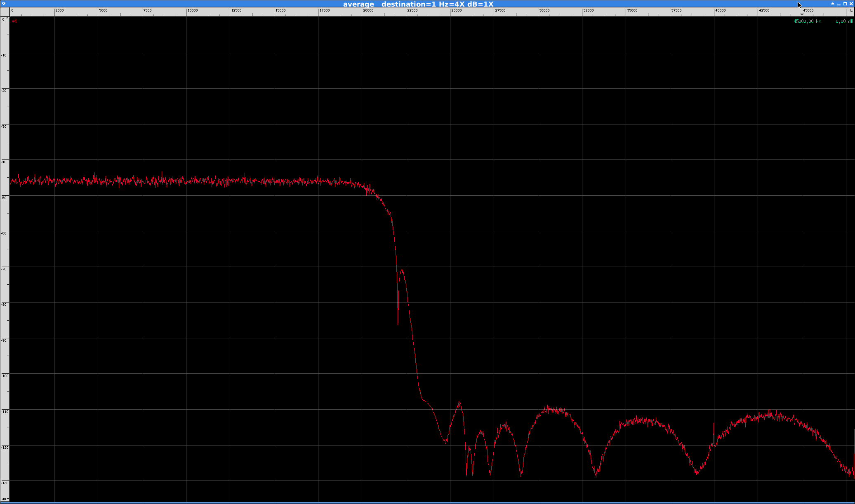855x504 pixels.
Task: Click the red #1 trace label
Action: pyautogui.click(x=14, y=21)
